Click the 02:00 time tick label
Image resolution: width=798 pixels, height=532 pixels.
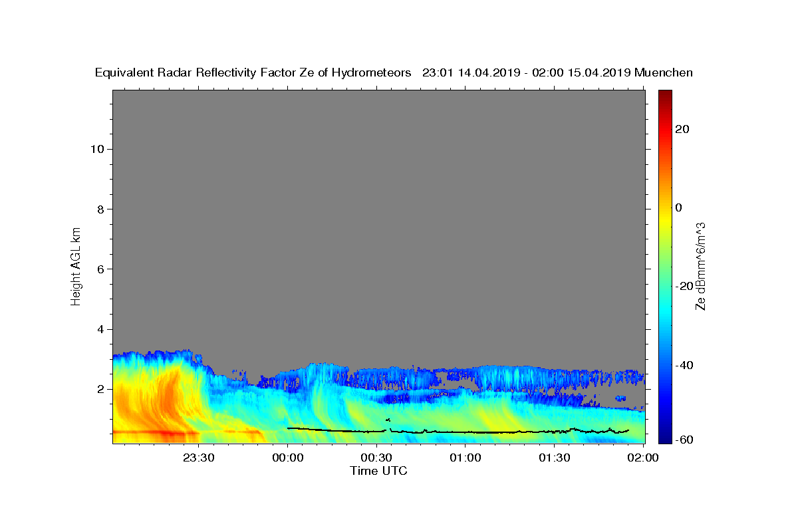coord(642,458)
